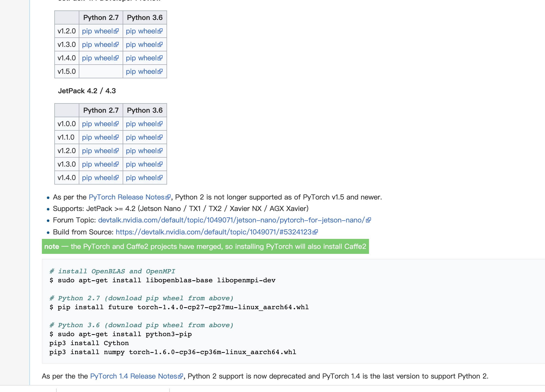
Task: Click external-link icon beside v1.5.0 Python 3.6 wheel
Action: tap(160, 72)
